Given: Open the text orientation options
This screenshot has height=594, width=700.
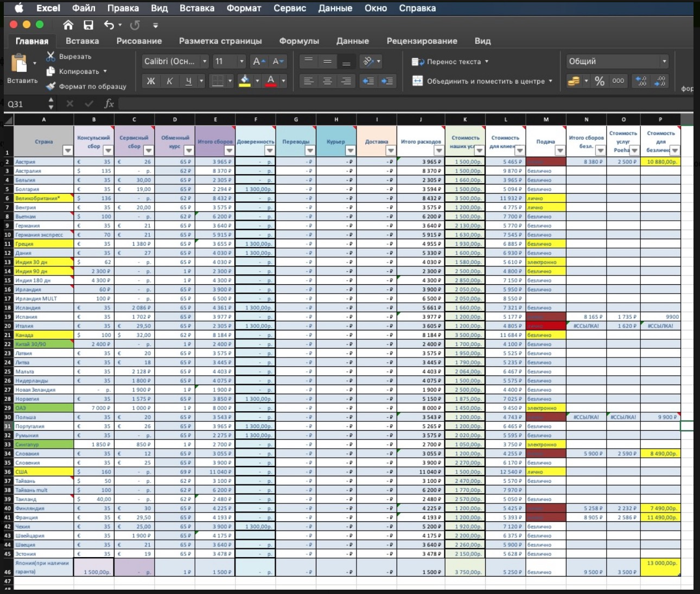Looking at the screenshot, I should (x=372, y=61).
